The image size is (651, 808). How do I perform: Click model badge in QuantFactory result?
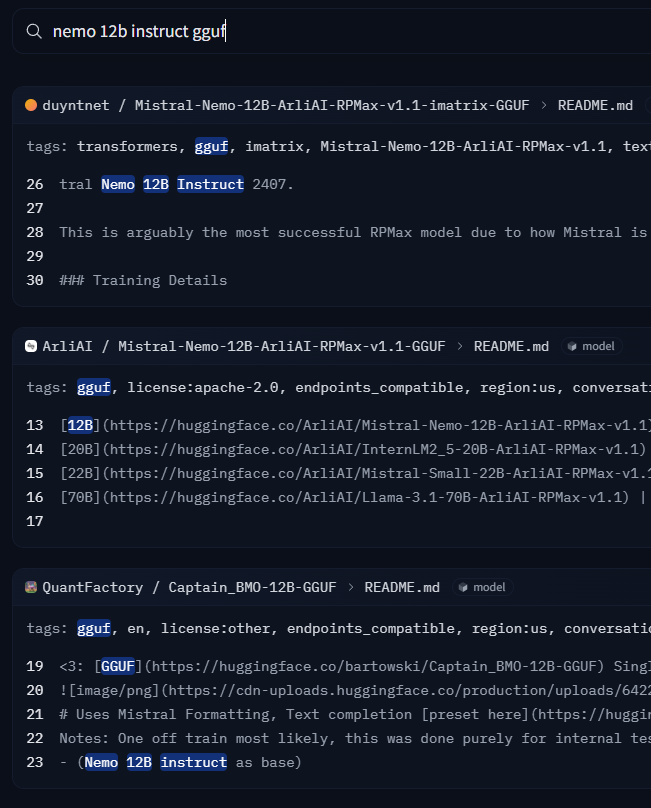482,587
